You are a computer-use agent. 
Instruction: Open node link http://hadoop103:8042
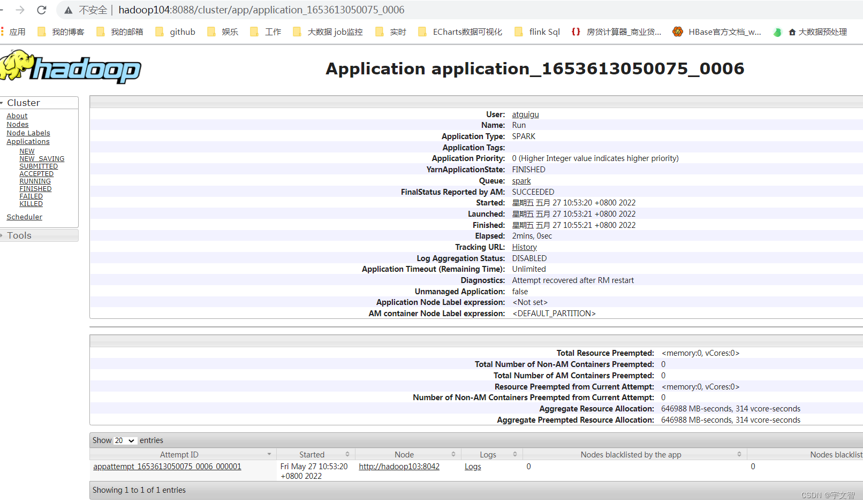click(x=399, y=467)
